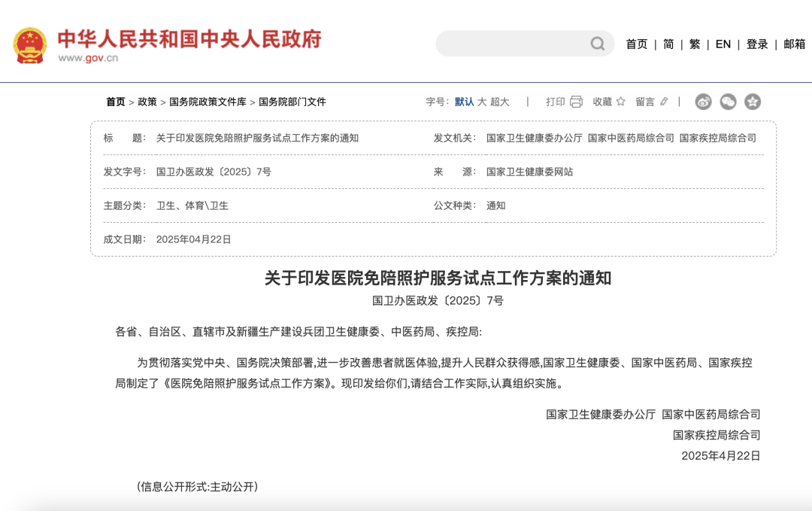Share page via WeChat icon
Viewport: 812px width, 511px height.
point(728,102)
